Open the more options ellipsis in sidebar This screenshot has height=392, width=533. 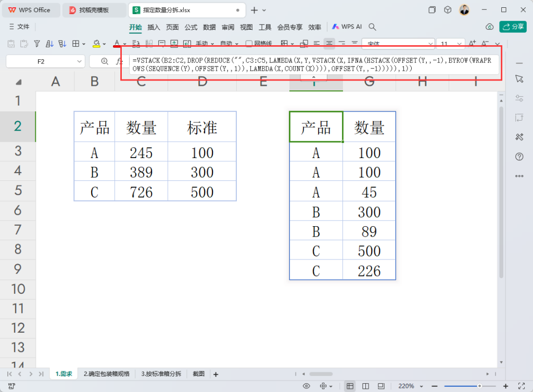coord(519,176)
